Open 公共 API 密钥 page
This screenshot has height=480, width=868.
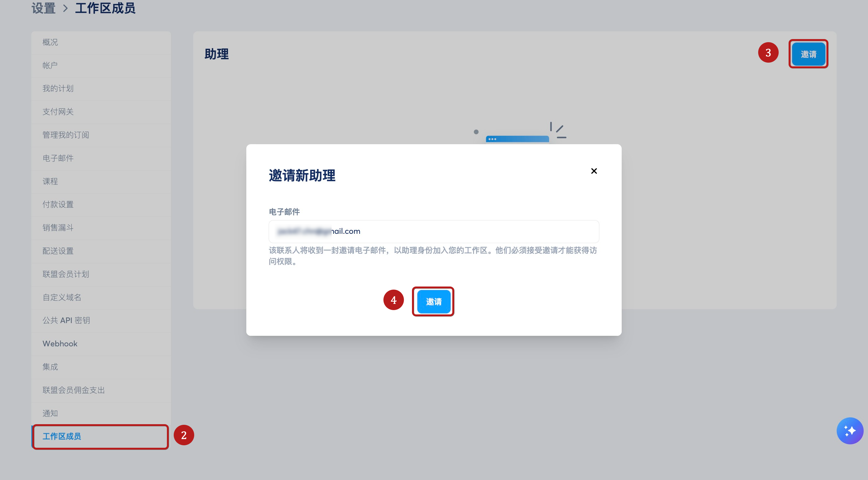[66, 320]
